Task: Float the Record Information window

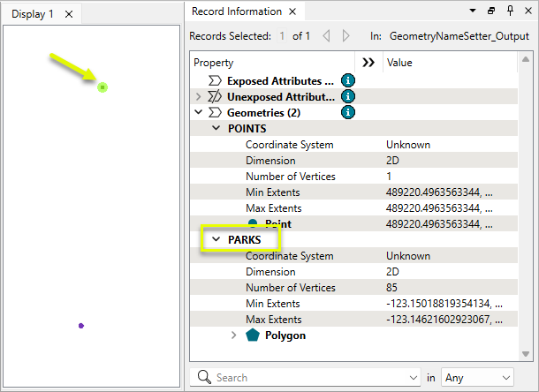Action: pos(491,12)
